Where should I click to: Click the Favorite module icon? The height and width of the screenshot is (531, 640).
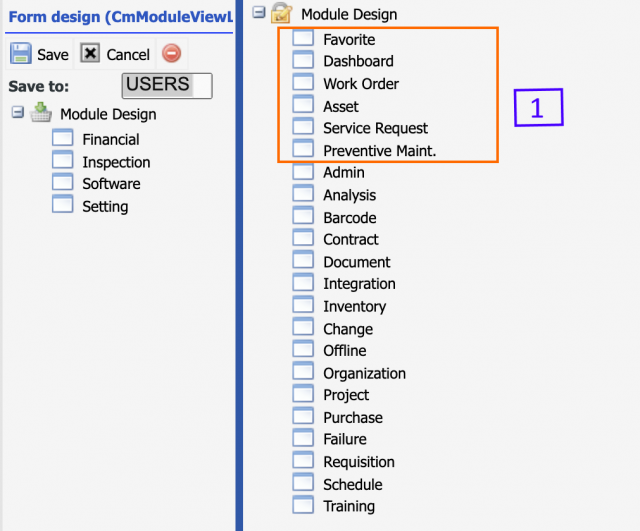click(x=303, y=39)
